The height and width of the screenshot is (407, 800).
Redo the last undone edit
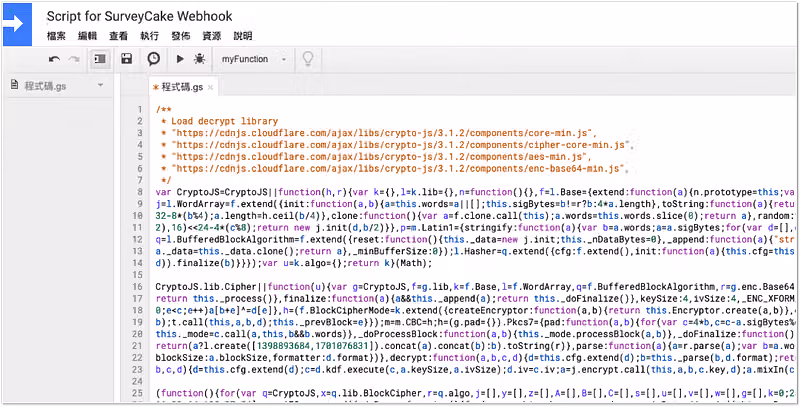[x=74, y=59]
